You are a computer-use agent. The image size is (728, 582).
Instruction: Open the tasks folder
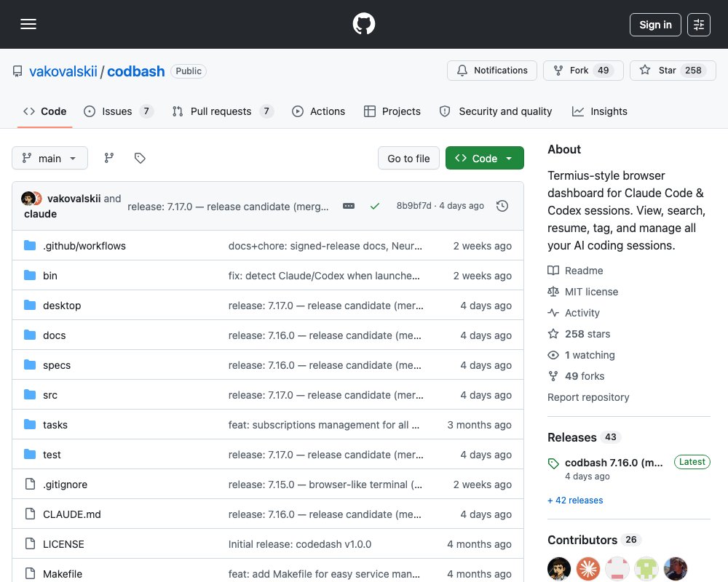tap(55, 425)
